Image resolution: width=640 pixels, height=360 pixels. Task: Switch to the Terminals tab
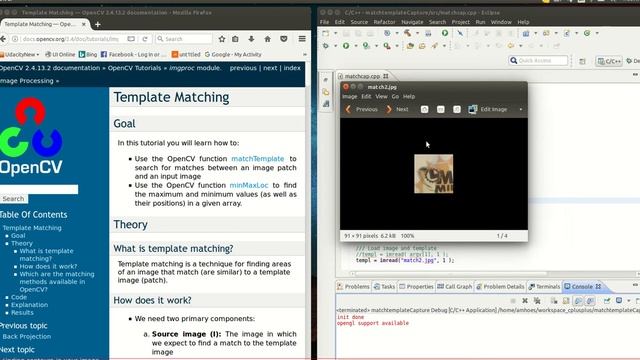point(544,287)
